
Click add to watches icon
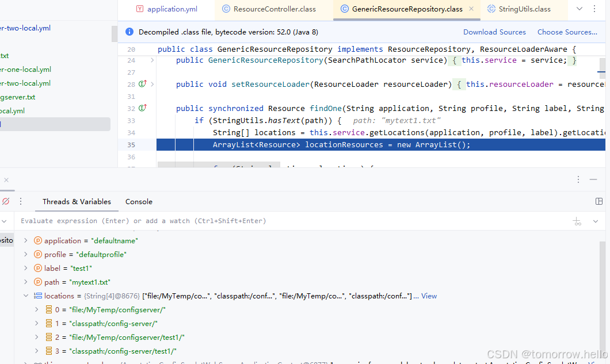click(577, 221)
